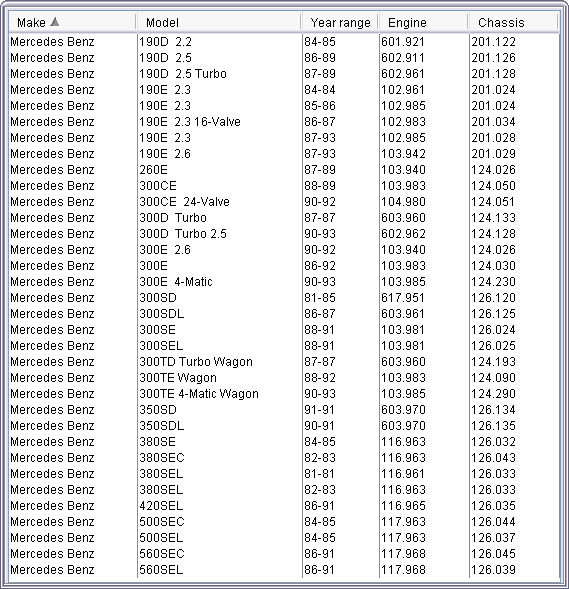Sort by the Model column header

[219, 23]
